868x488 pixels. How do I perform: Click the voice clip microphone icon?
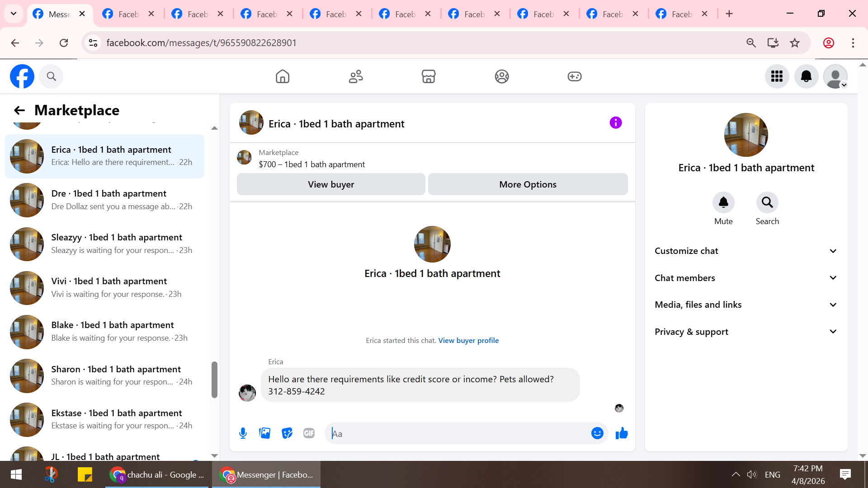[x=243, y=433]
